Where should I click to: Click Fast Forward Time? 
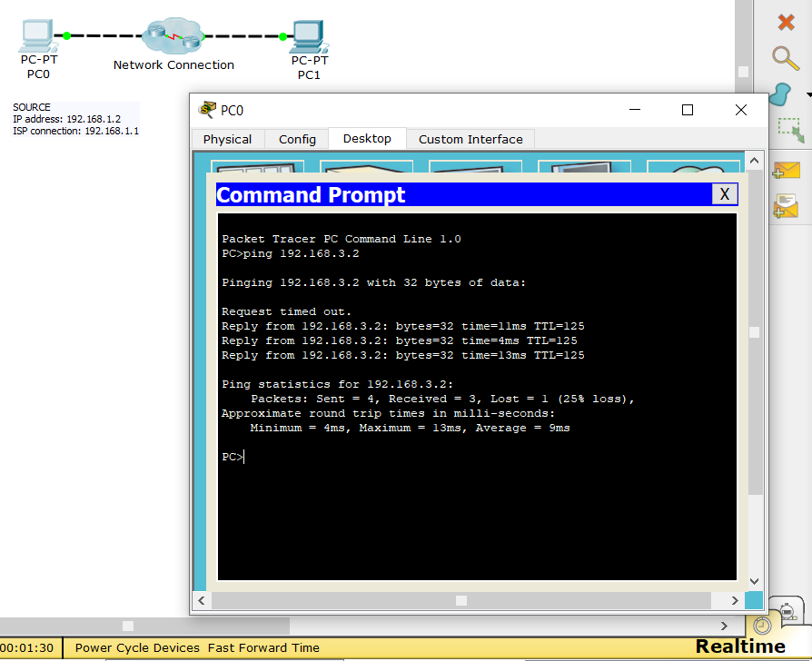263,647
